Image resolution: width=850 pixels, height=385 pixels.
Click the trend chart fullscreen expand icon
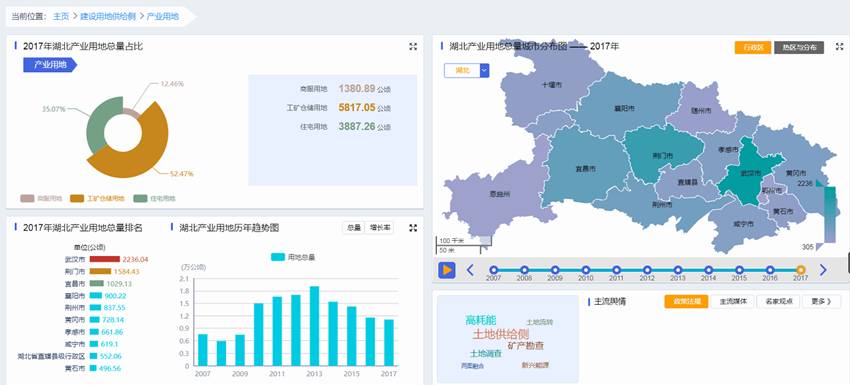[413, 228]
